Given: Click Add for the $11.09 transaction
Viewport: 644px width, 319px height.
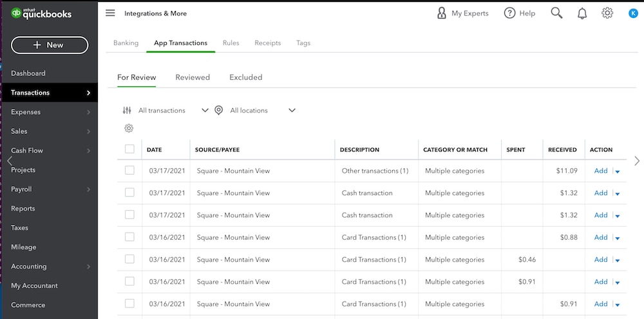Looking at the screenshot, I should [601, 171].
